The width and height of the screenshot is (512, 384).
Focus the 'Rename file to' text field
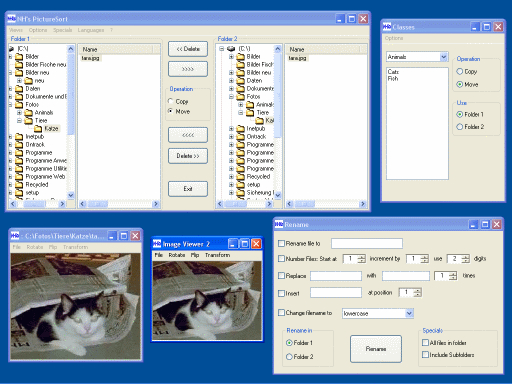click(367, 244)
